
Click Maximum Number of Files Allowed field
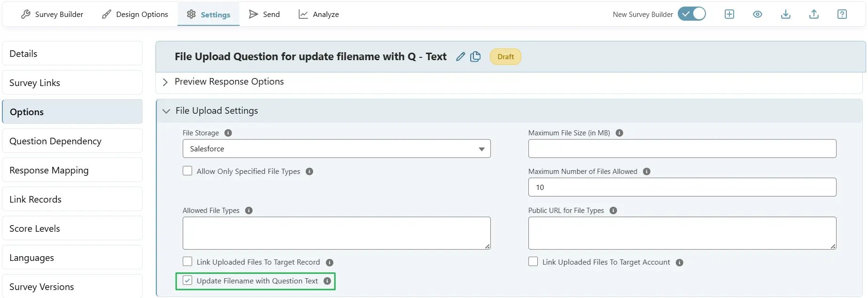pos(682,187)
